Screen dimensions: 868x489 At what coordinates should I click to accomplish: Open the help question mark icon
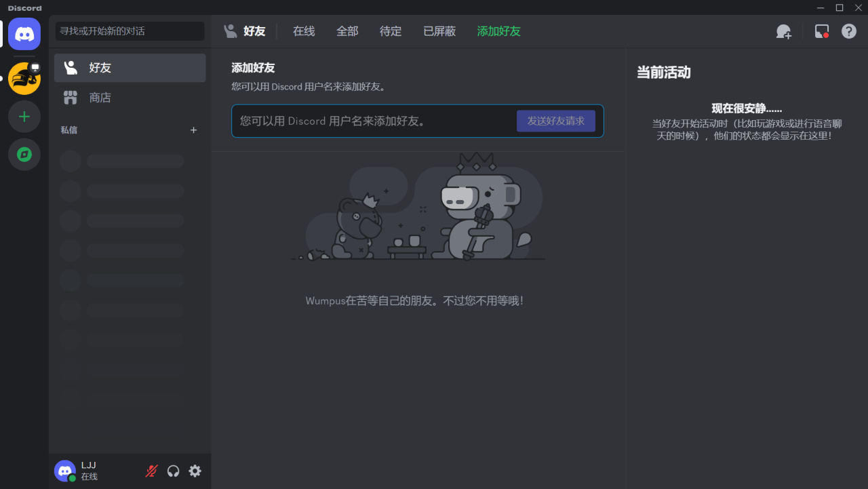[x=849, y=31]
